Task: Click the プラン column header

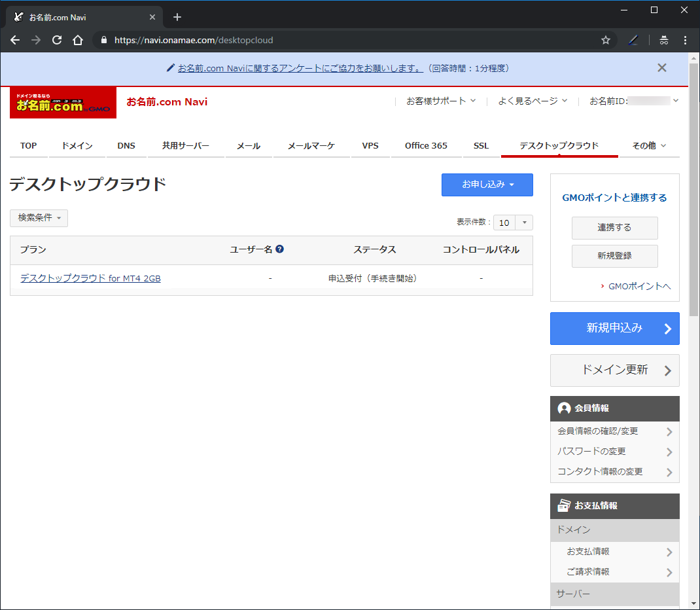Action: point(33,249)
